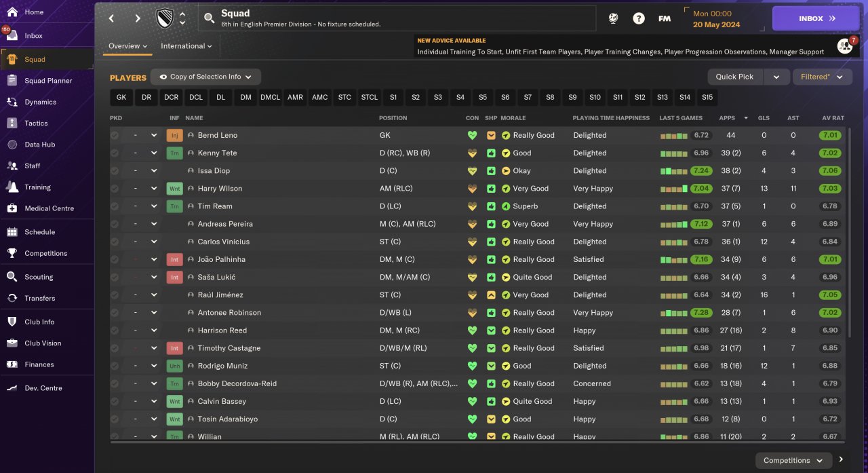The width and height of the screenshot is (868, 473).
Task: Toggle the pick checkbox for Carlos Vinícius
Action: (115, 242)
